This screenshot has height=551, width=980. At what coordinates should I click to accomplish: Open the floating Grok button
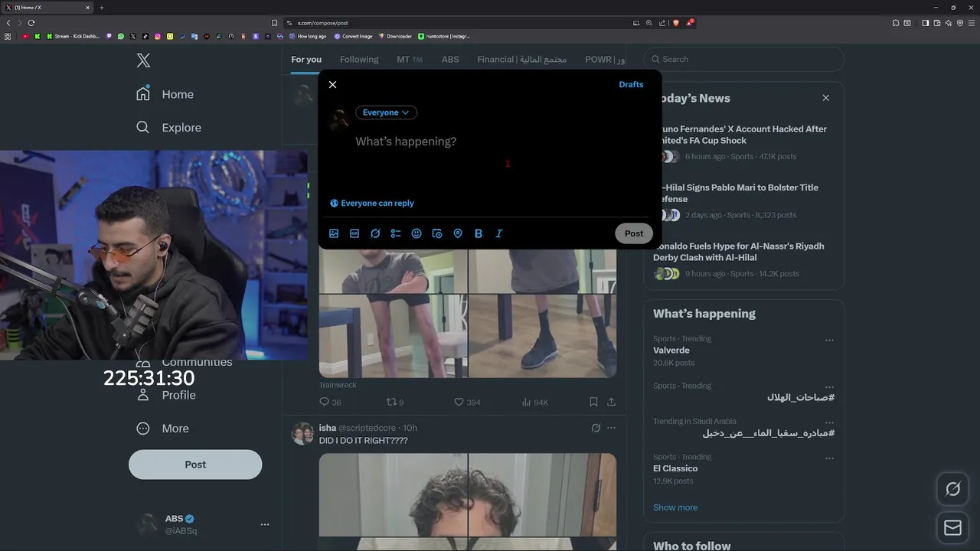click(952, 489)
